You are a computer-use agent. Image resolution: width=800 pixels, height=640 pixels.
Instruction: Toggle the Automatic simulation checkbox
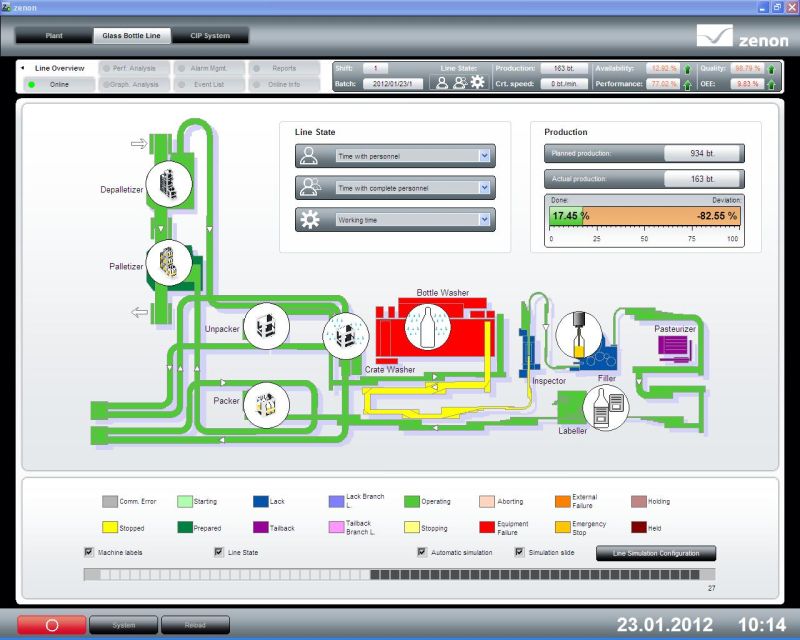[422, 552]
